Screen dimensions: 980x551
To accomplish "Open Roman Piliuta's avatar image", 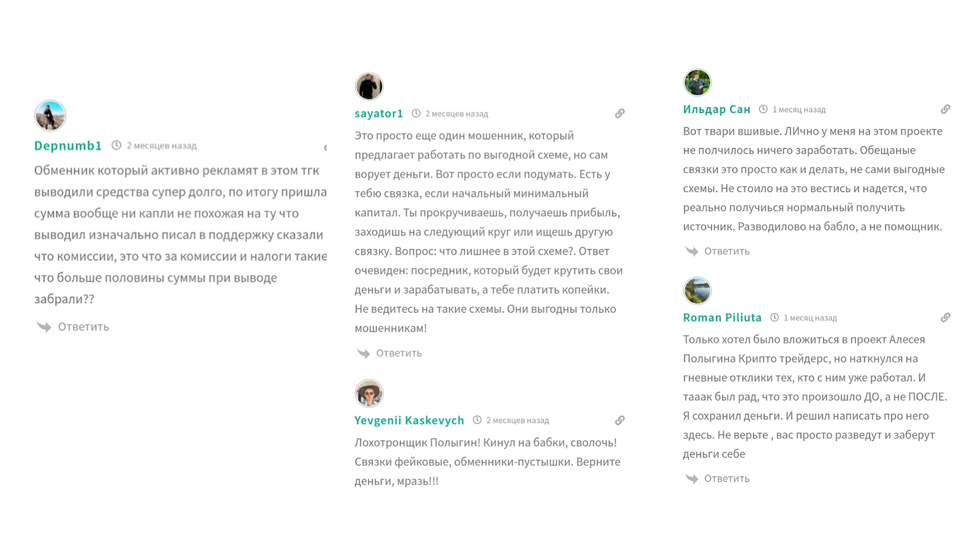I will tap(697, 291).
